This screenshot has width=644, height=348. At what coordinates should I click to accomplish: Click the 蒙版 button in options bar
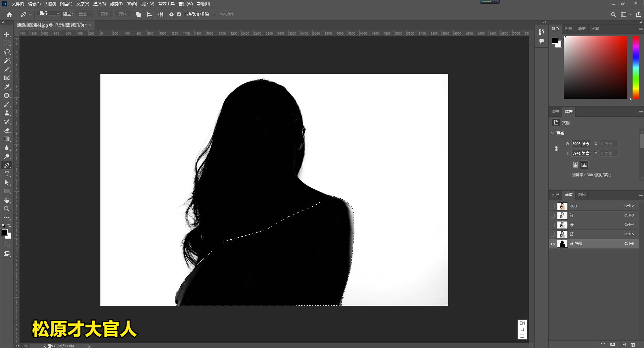click(105, 14)
